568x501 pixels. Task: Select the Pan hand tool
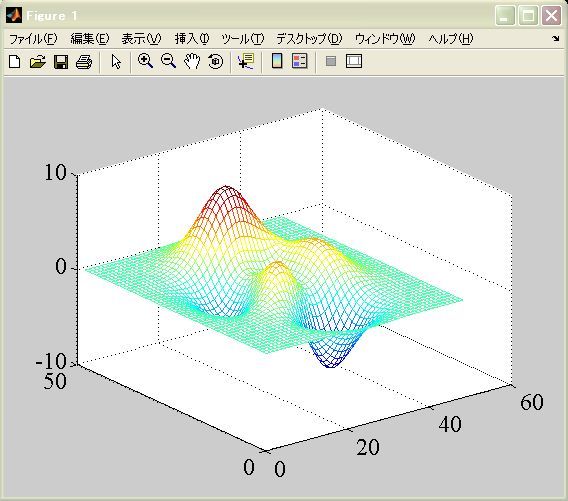[192, 61]
